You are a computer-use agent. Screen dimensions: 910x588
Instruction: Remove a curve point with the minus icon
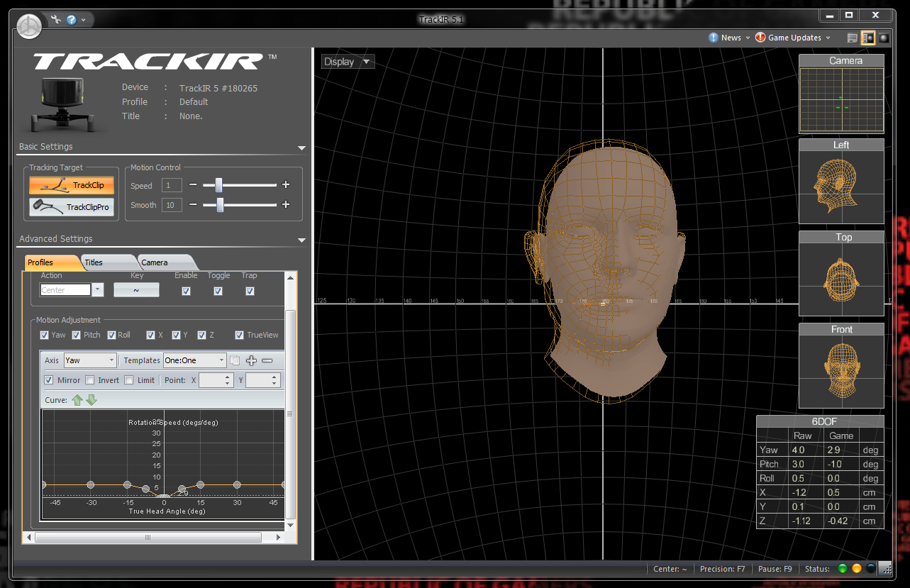[x=267, y=360]
